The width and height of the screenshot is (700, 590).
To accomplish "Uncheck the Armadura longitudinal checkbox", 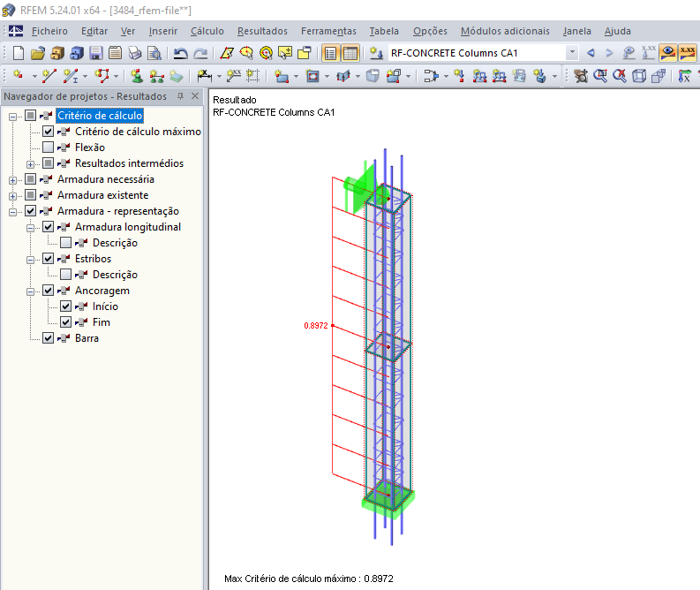I will pos(48,227).
